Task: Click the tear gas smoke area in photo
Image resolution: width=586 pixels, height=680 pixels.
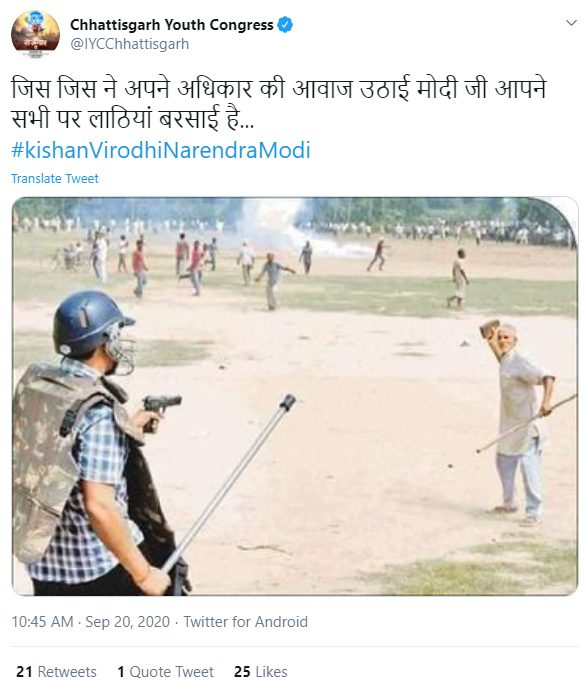Action: pos(295,230)
